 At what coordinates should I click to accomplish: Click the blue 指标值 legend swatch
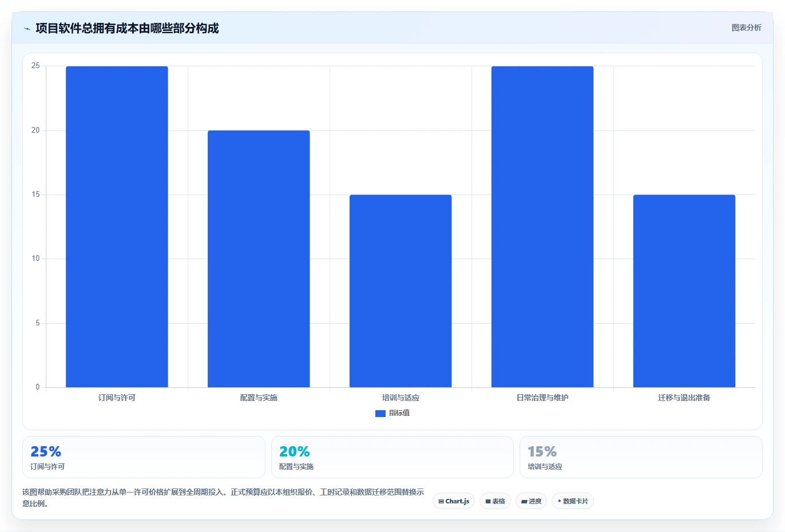click(380, 414)
